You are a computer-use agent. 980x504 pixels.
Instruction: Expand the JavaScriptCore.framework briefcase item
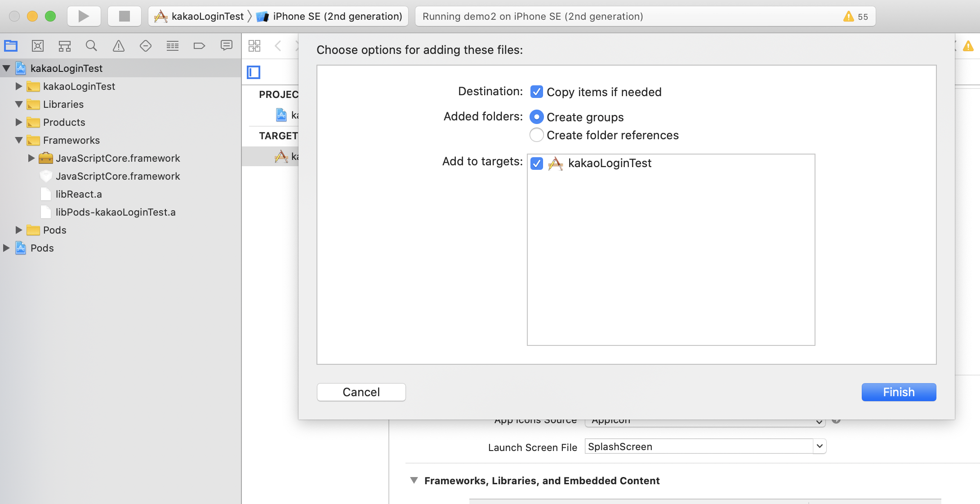click(31, 158)
